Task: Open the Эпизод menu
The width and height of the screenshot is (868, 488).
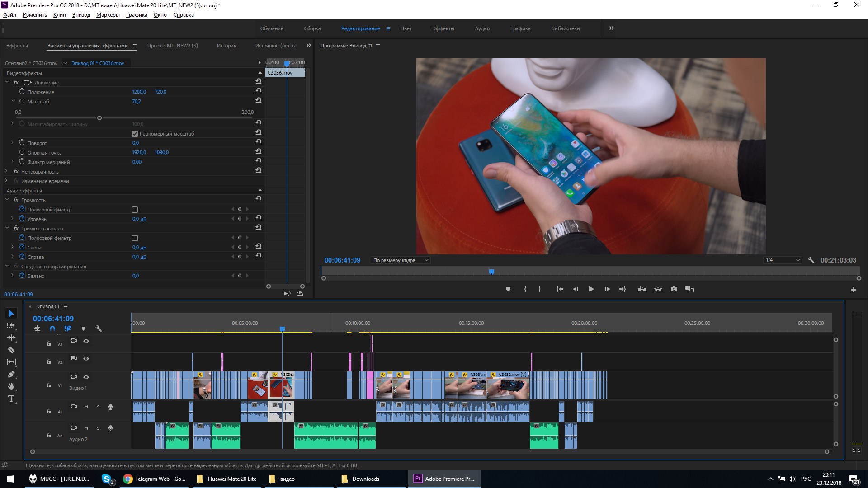Action: 81,15
